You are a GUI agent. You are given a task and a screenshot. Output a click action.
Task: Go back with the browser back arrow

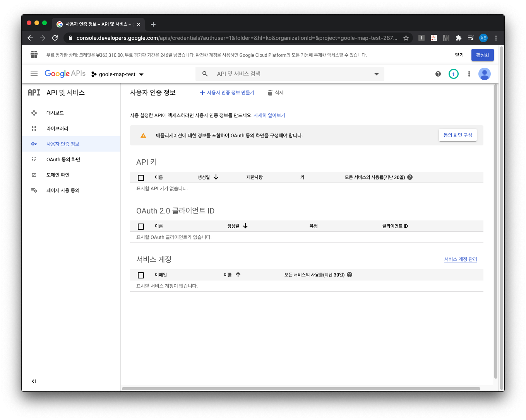(30, 38)
